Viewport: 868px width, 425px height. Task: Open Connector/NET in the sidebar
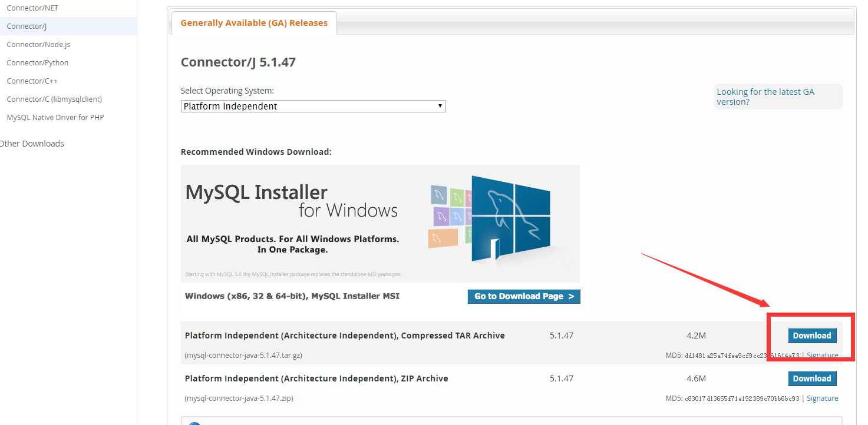[32, 8]
